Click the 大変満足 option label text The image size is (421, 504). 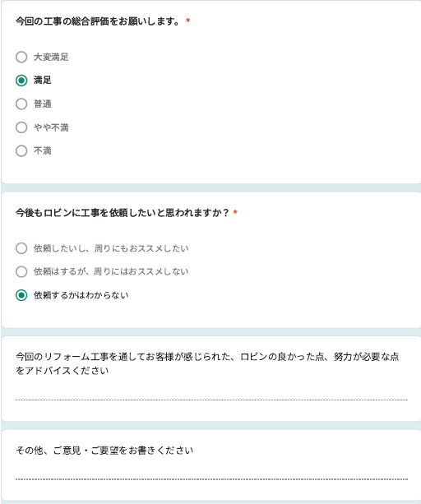51,58
